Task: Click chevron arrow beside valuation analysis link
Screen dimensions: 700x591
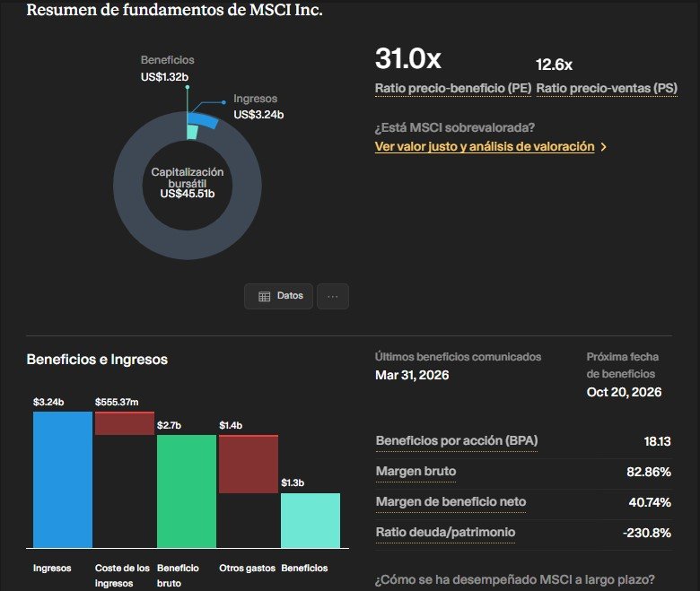Action: tap(604, 147)
